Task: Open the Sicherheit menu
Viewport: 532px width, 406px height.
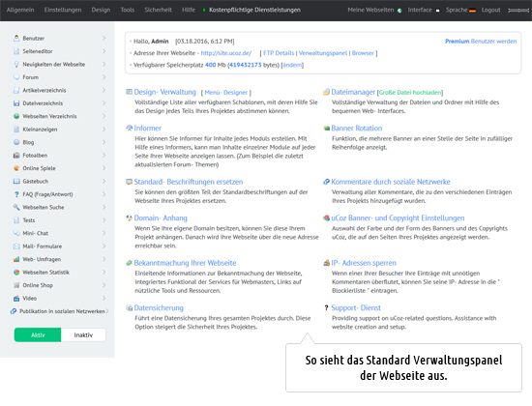Action: click(158, 10)
